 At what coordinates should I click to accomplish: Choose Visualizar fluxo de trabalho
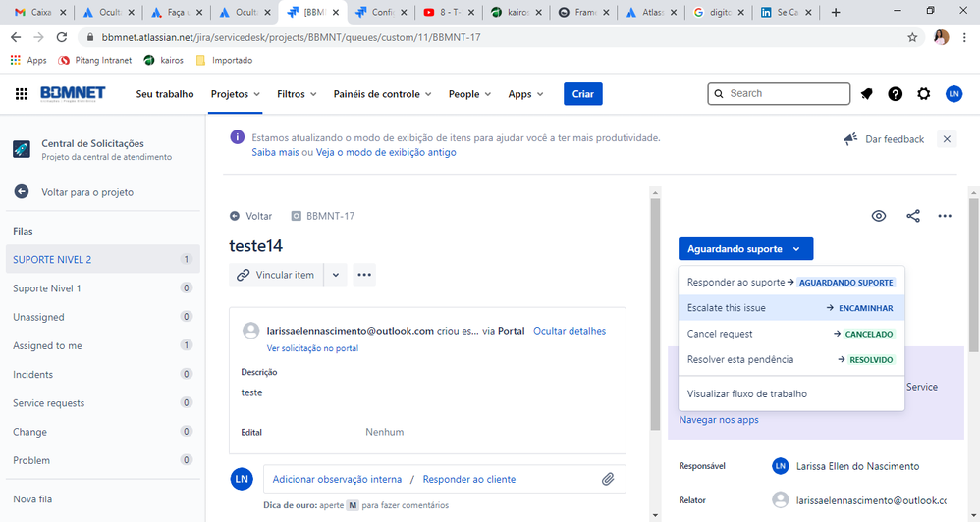coord(791,393)
